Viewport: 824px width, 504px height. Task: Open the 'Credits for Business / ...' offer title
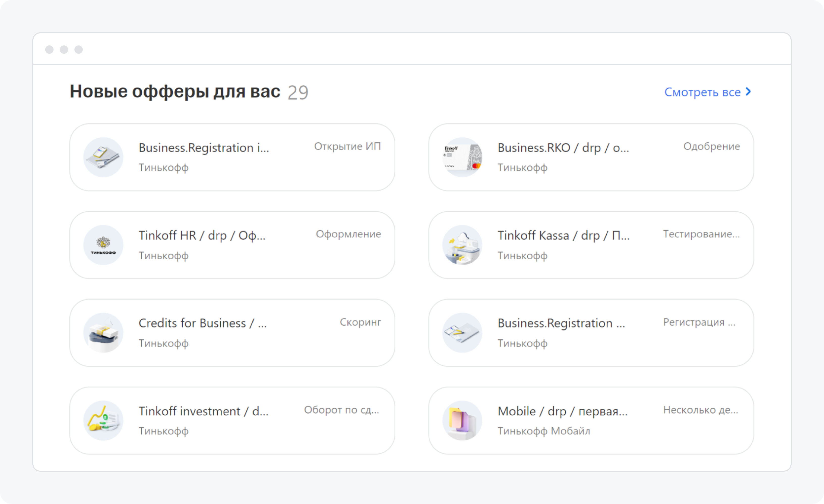203,323
